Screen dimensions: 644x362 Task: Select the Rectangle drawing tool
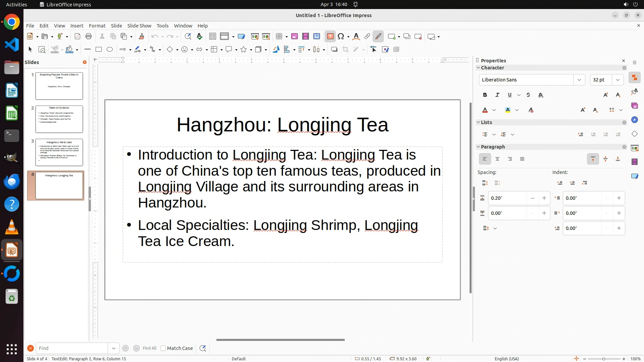click(x=99, y=50)
